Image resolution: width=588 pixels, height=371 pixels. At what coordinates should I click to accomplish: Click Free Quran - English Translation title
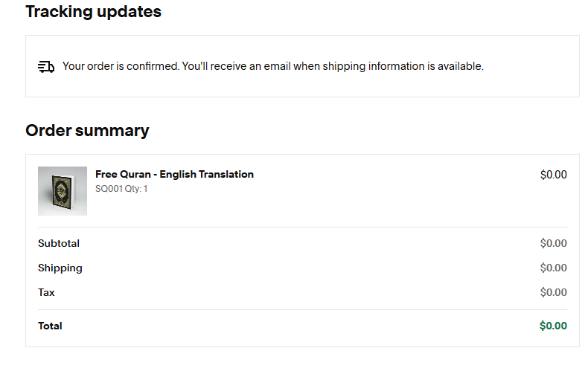coord(174,175)
